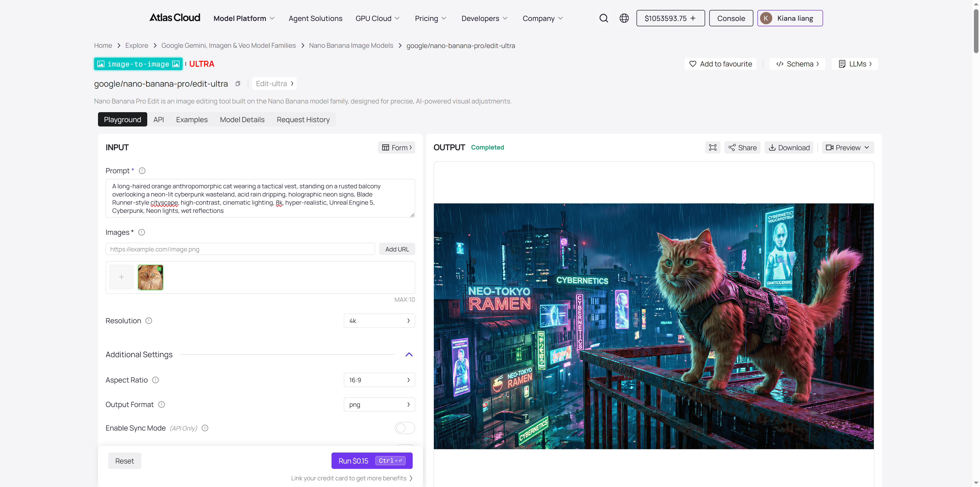Toggle Enable Sync Mode switch
980x487 pixels.
(x=405, y=428)
